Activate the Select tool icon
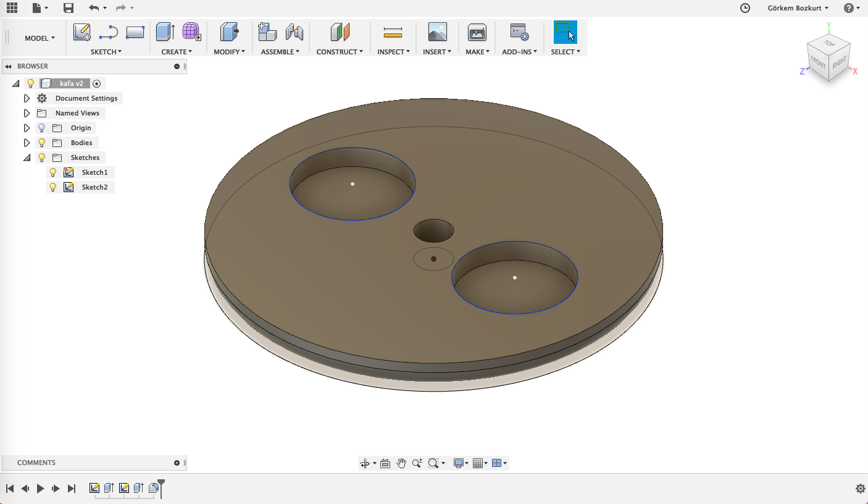 point(565,32)
